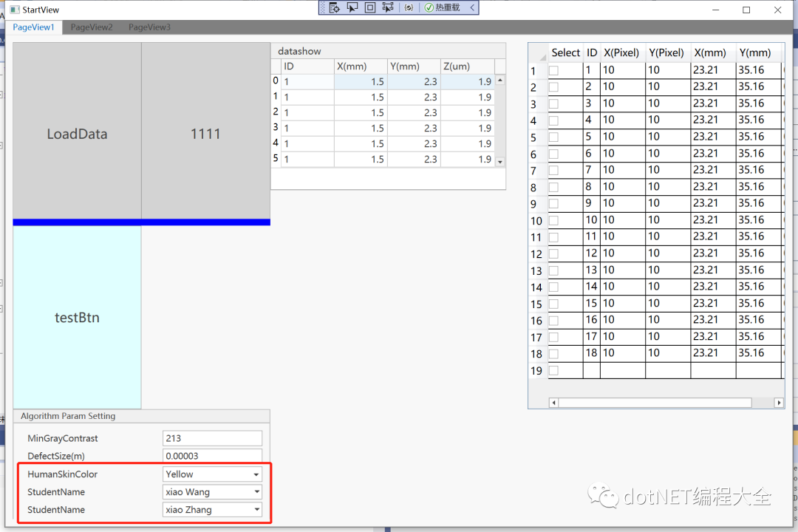Click the testBtn button
798x532 pixels.
point(76,318)
